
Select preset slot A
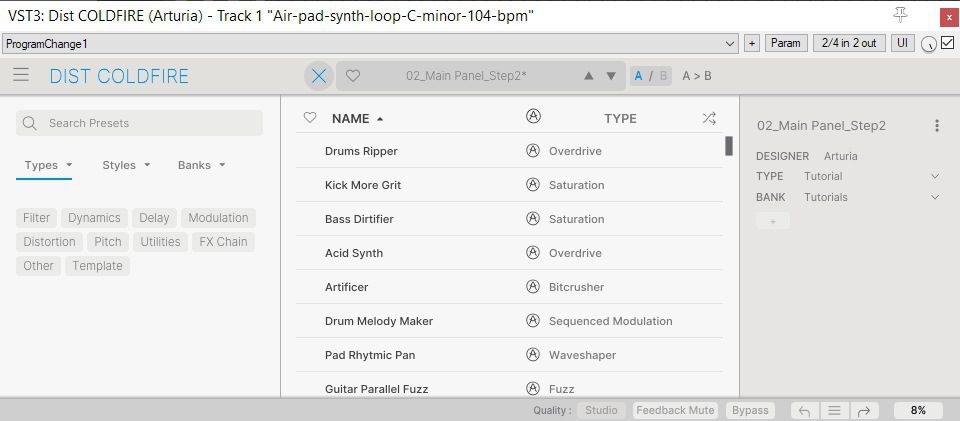(x=639, y=76)
